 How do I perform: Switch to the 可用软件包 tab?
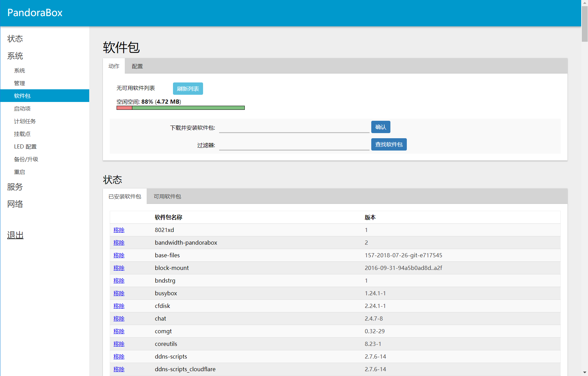point(167,196)
